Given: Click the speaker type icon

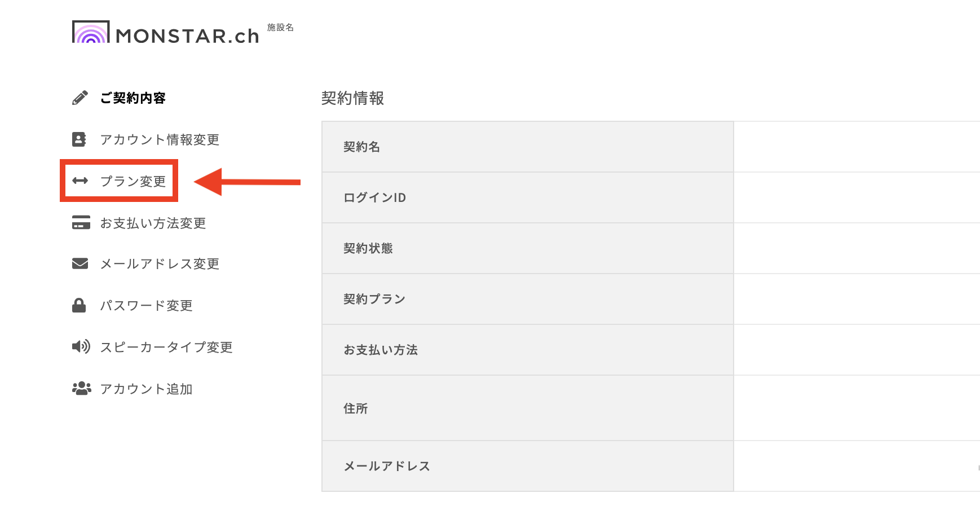Looking at the screenshot, I should [81, 346].
